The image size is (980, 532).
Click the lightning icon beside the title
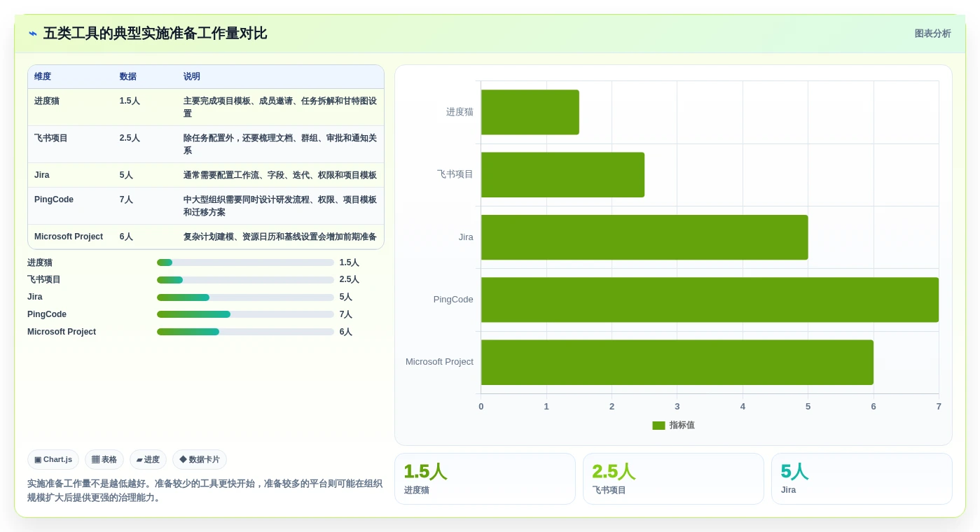pos(33,34)
